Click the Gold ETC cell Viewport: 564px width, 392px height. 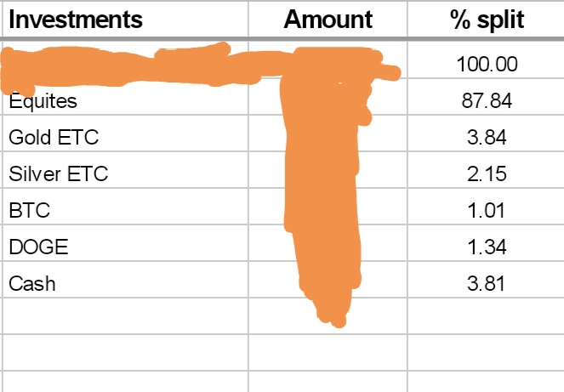(125, 134)
